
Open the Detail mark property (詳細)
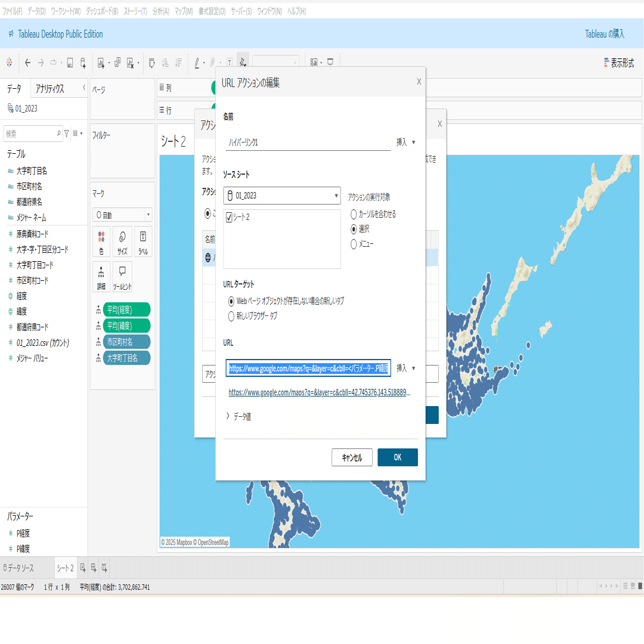(x=101, y=276)
